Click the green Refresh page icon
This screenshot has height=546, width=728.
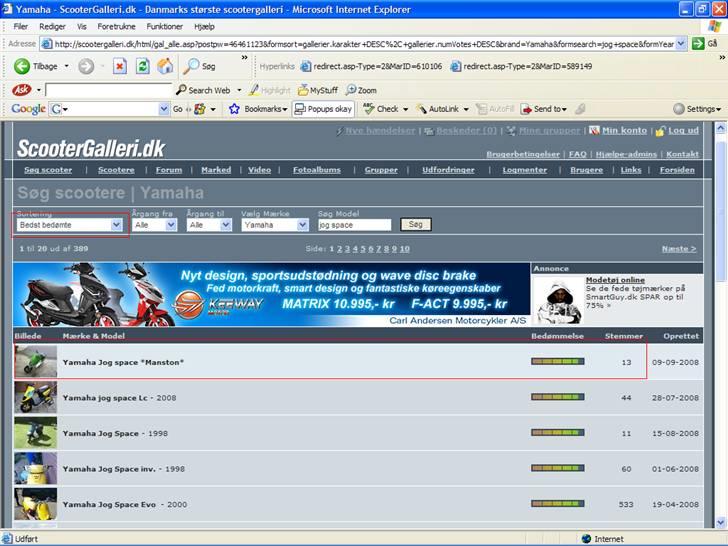pyautogui.click(x=142, y=66)
